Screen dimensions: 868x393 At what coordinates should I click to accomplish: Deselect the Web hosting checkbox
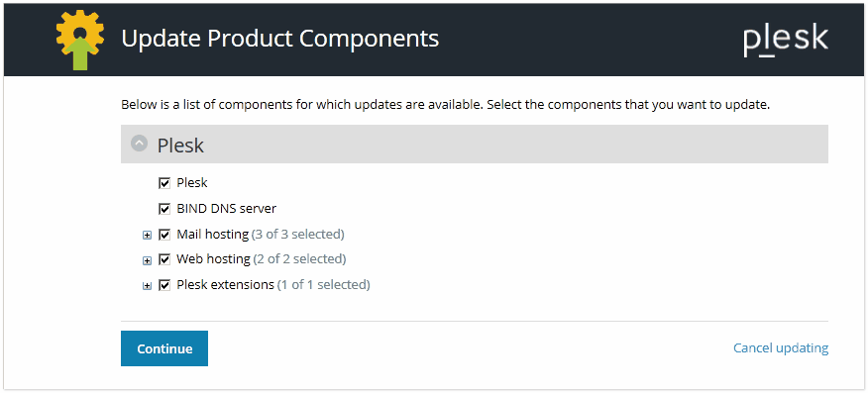pyautogui.click(x=163, y=259)
